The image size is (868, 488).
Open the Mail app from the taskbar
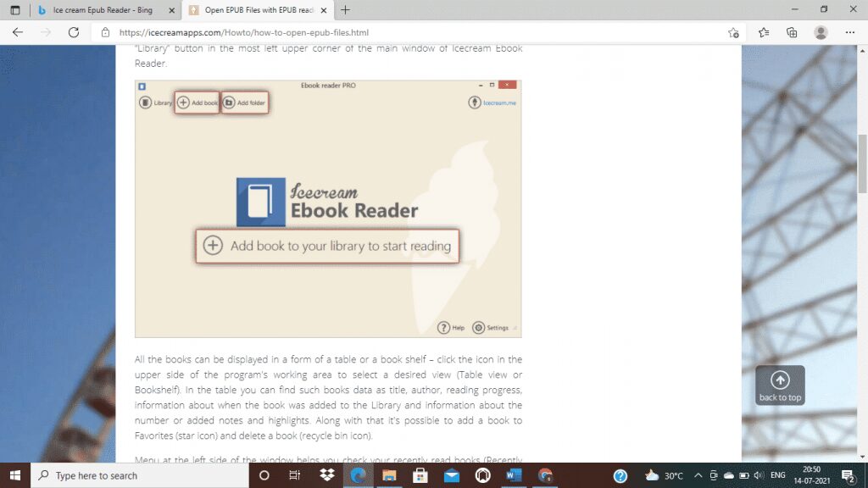pyautogui.click(x=452, y=475)
